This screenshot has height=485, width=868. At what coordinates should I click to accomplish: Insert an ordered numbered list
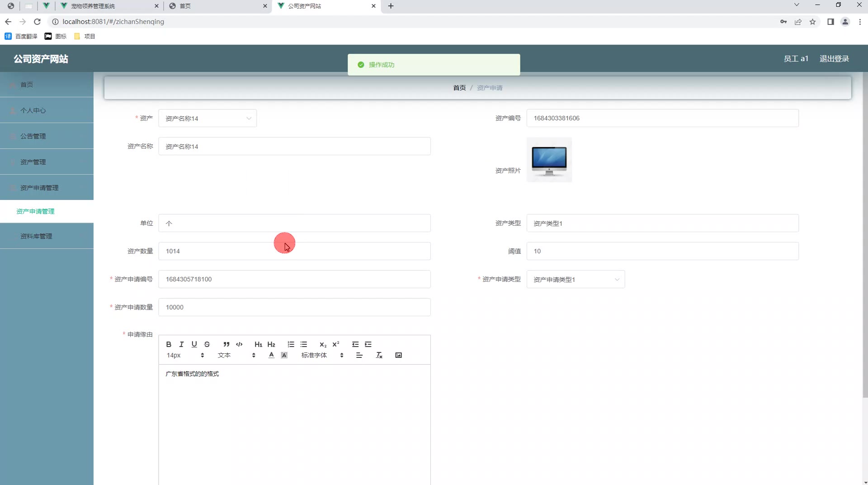tap(291, 344)
